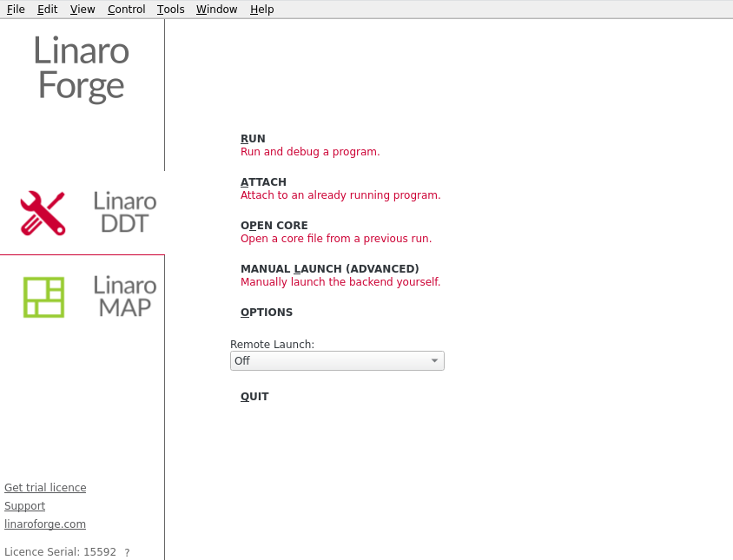The width and height of the screenshot is (733, 560).
Task: Open the Edit menu
Action: pos(47,10)
